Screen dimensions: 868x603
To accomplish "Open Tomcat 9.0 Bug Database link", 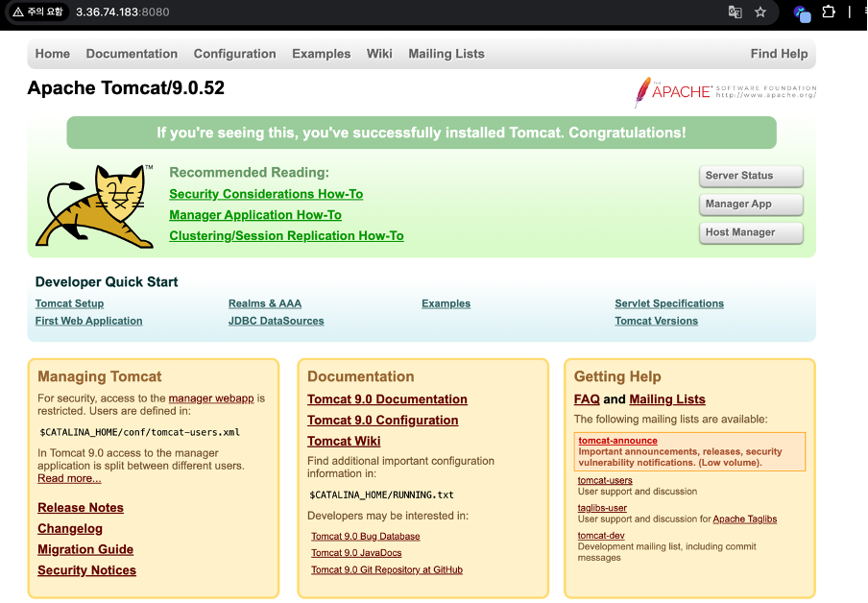I will coord(366,537).
